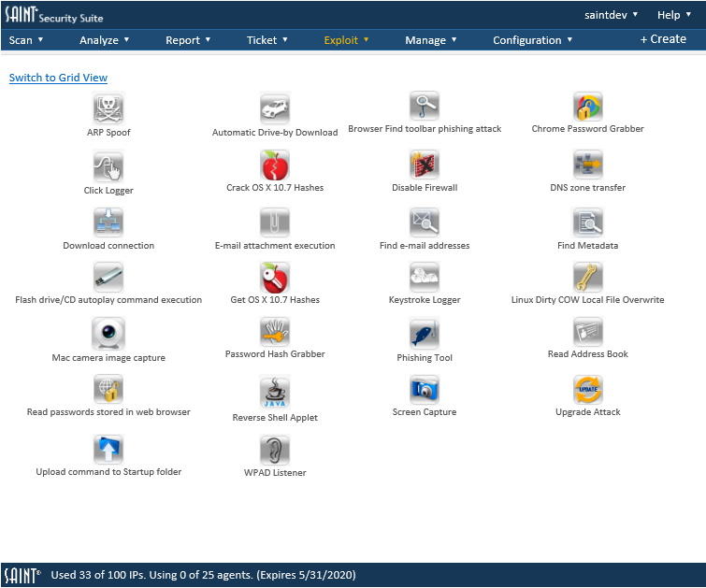Open the Chrome Password Grabber icon

click(x=587, y=106)
